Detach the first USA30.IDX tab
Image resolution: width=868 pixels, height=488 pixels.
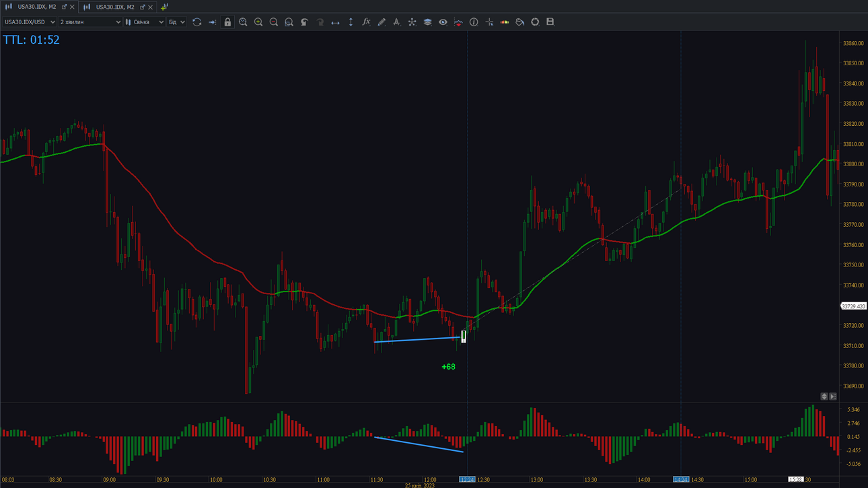click(64, 7)
